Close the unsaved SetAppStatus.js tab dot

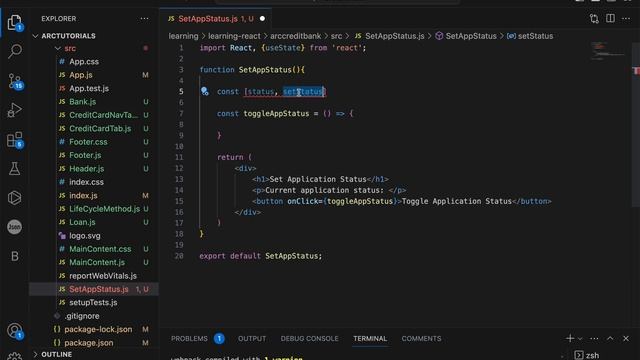tap(262, 19)
